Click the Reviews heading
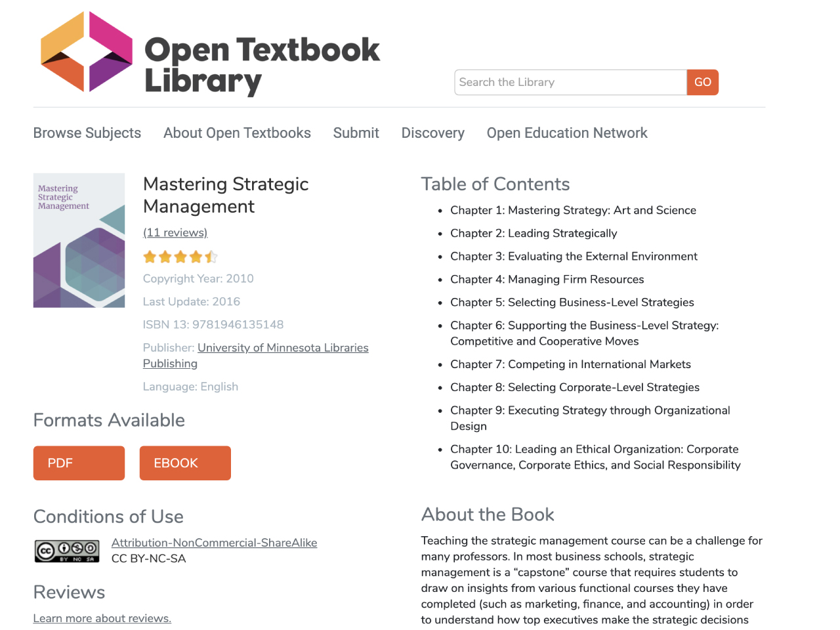The image size is (840, 630). pyautogui.click(x=69, y=592)
